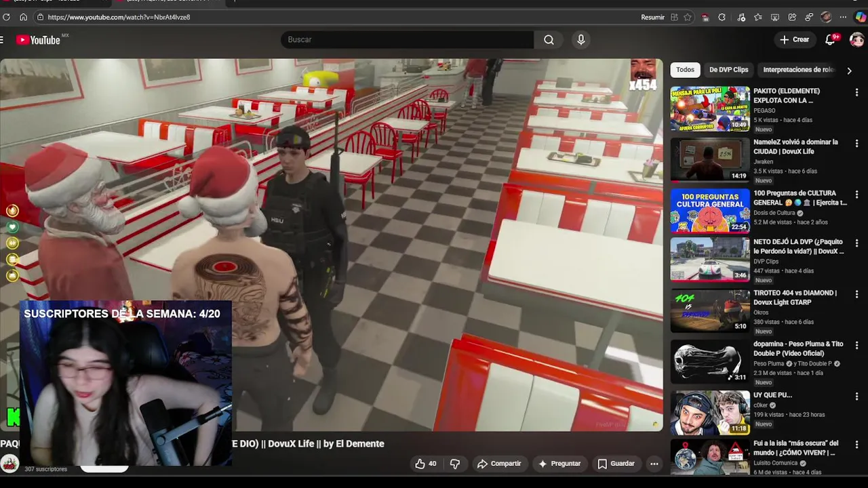Open NamelеZ volvió a dominar video title

click(795, 147)
